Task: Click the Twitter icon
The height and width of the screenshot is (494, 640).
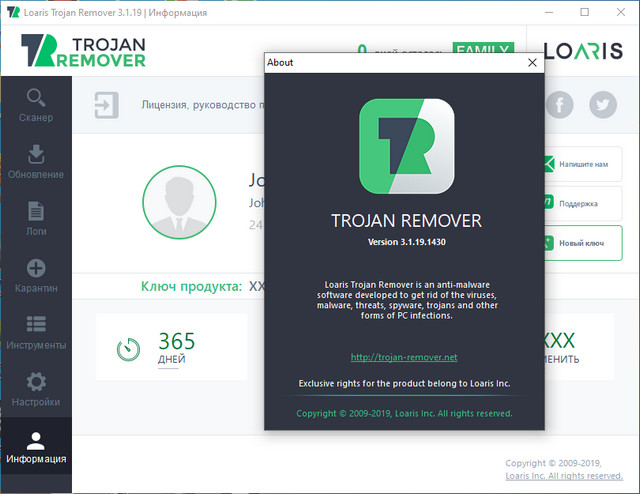Action: click(603, 105)
